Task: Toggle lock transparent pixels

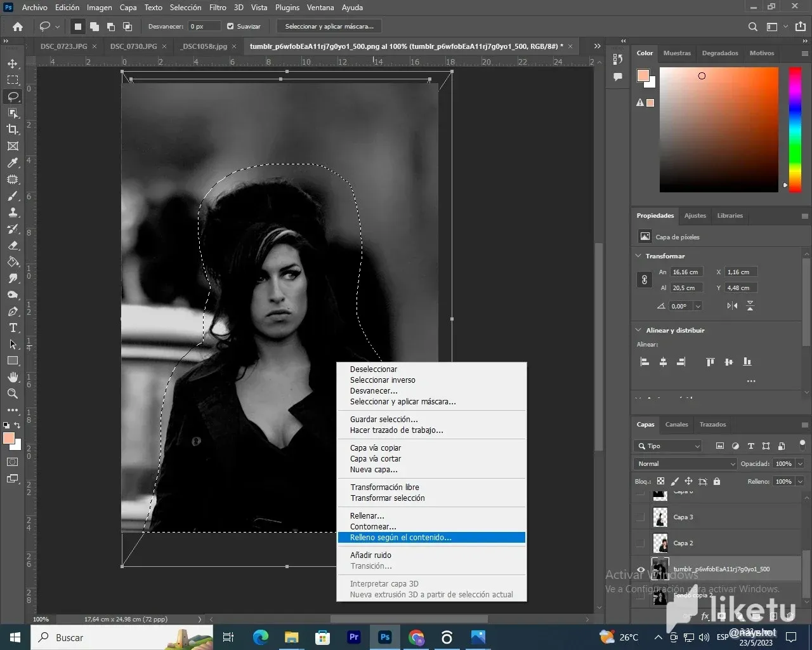Action: tap(660, 482)
